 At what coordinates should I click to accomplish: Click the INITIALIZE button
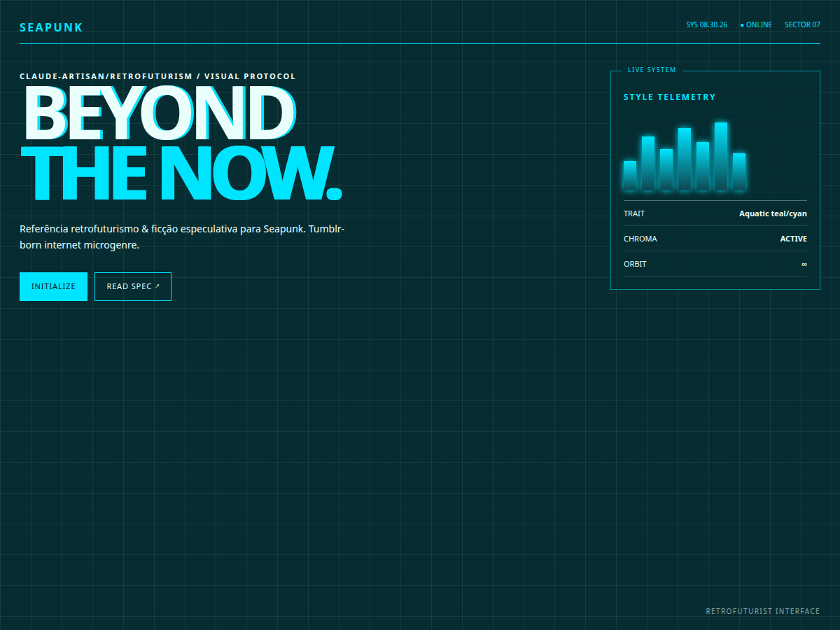tap(53, 286)
